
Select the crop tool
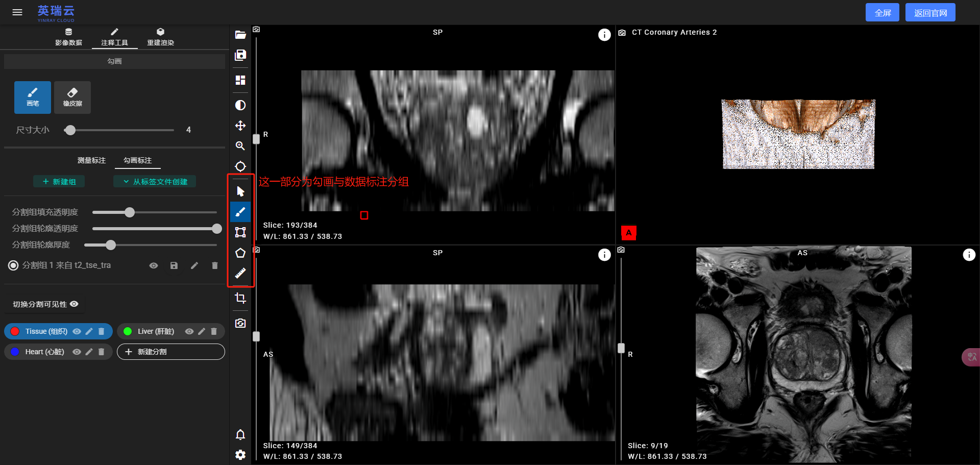(x=240, y=298)
